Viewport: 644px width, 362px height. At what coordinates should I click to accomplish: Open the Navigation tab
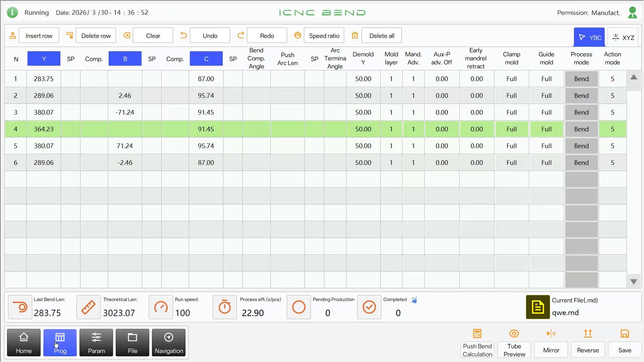(x=169, y=343)
